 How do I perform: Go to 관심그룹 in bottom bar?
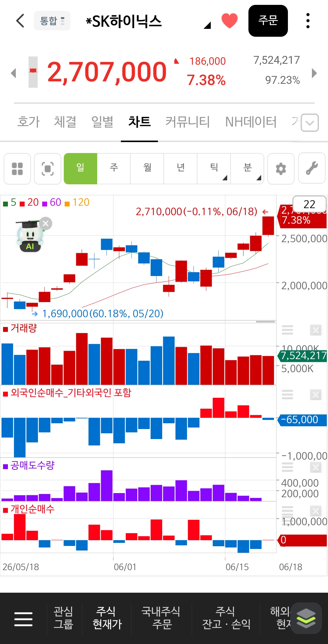click(63, 618)
